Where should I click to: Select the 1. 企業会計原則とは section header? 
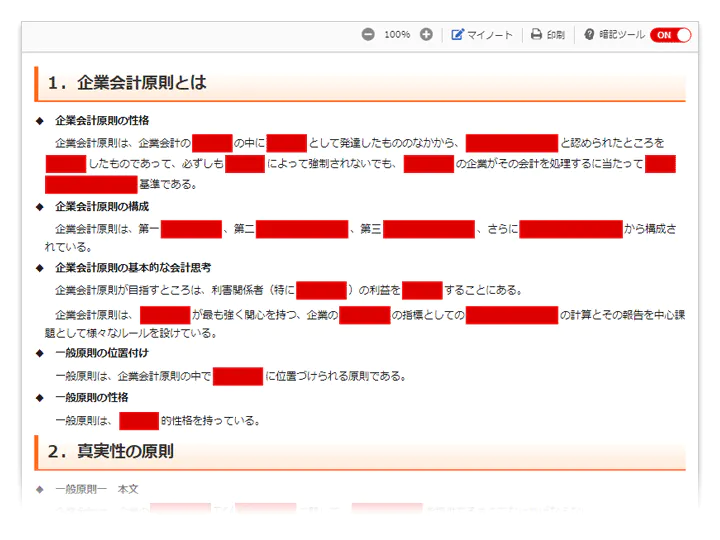click(x=127, y=83)
